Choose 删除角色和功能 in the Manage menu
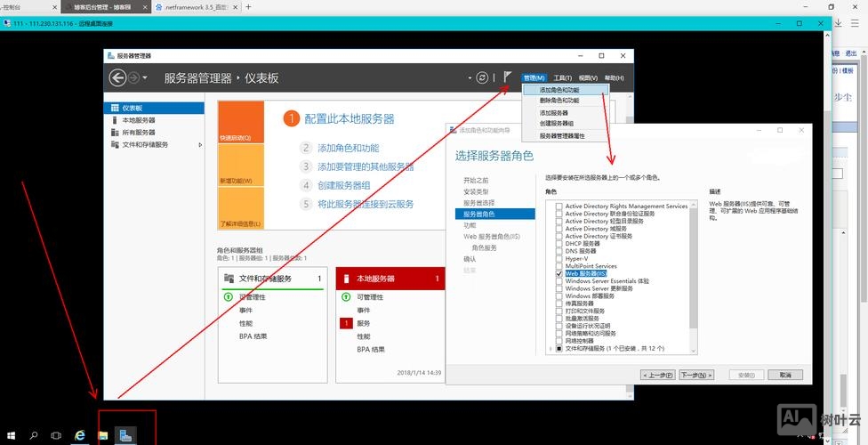The image size is (868, 445). [x=566, y=101]
